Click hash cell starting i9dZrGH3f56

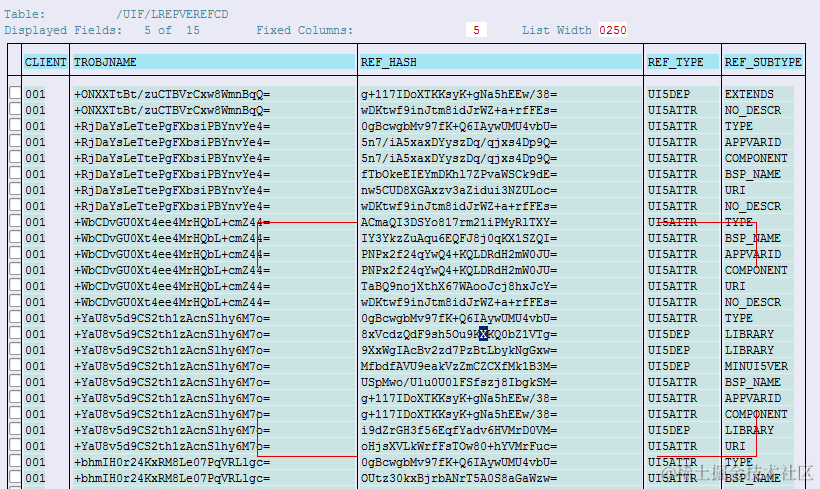[x=459, y=430]
